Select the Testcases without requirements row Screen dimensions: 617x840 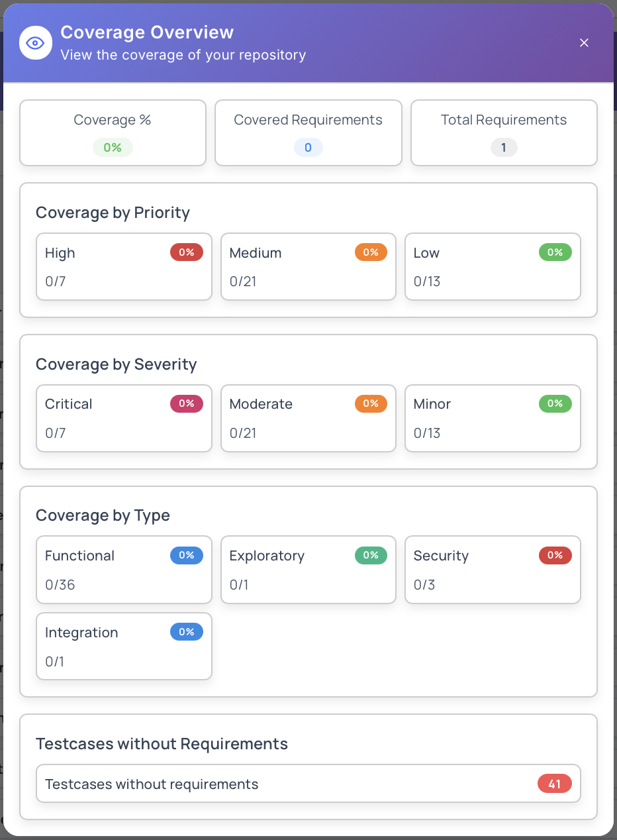tap(308, 783)
